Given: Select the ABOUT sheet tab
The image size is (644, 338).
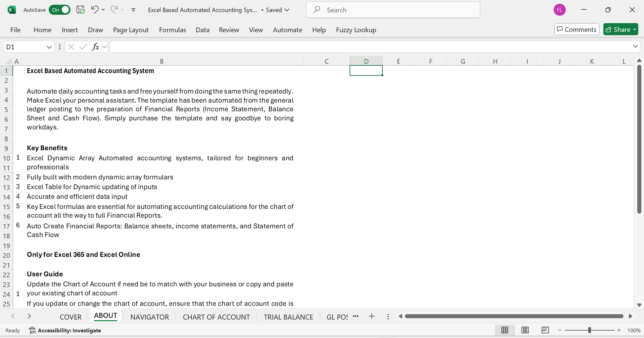Looking at the screenshot, I should [105, 316].
